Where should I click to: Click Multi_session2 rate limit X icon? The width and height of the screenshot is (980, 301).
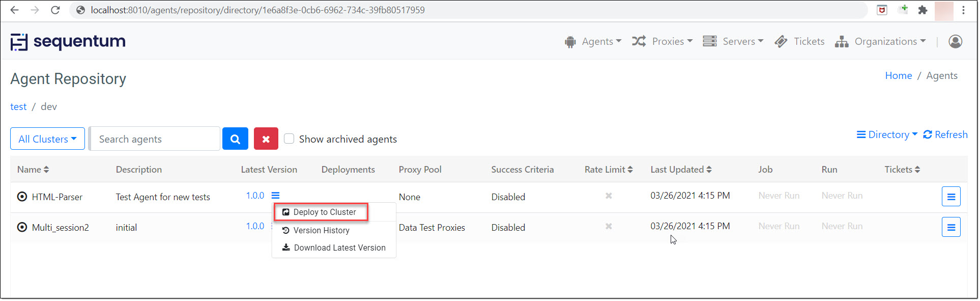[x=609, y=226]
